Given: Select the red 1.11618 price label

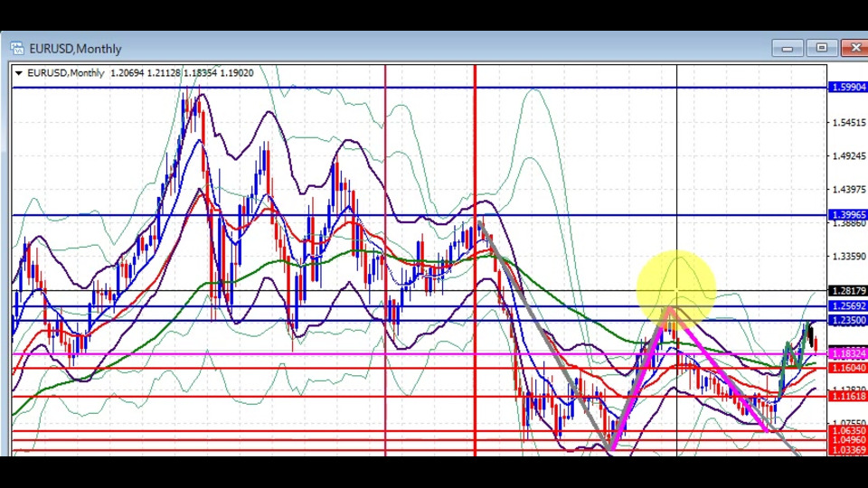Looking at the screenshot, I should click(x=847, y=396).
